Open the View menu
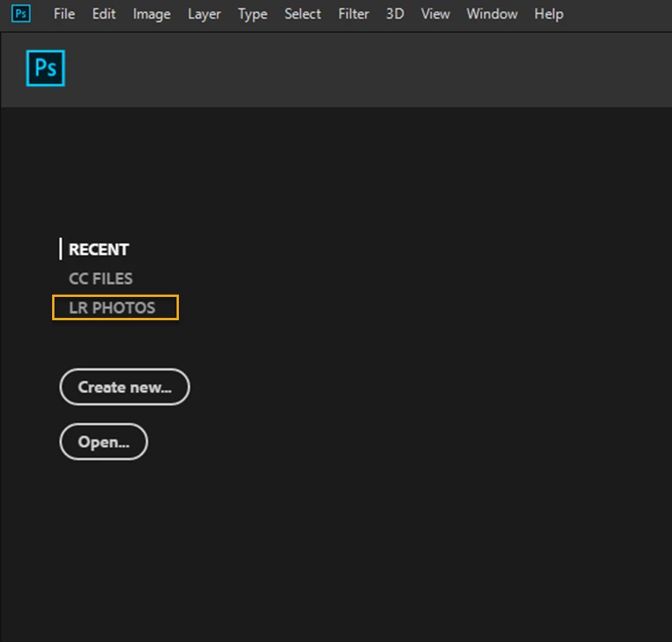672x642 pixels. click(x=436, y=14)
